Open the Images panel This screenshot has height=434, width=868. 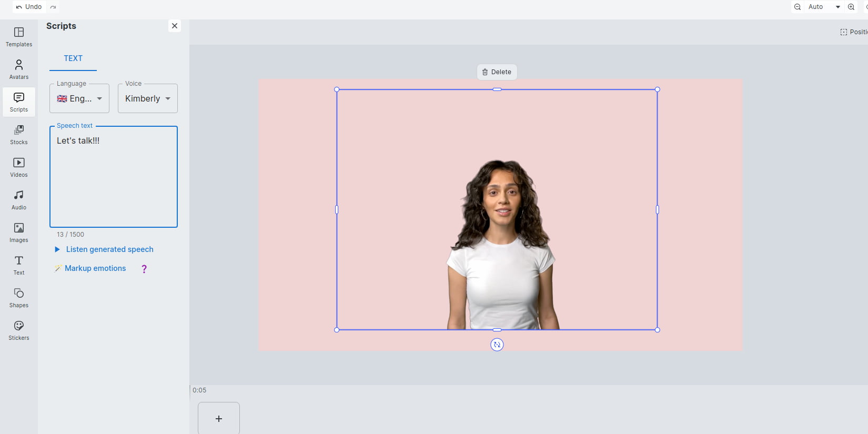click(19, 233)
